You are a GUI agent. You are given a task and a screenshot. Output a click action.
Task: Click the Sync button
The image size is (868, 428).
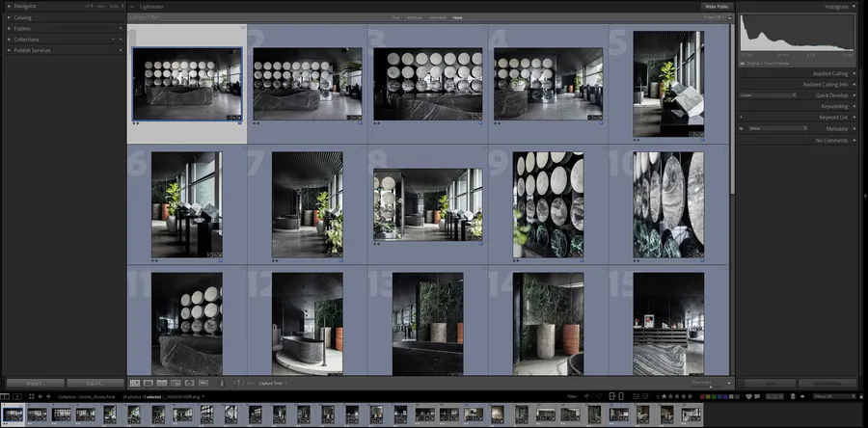(770, 384)
